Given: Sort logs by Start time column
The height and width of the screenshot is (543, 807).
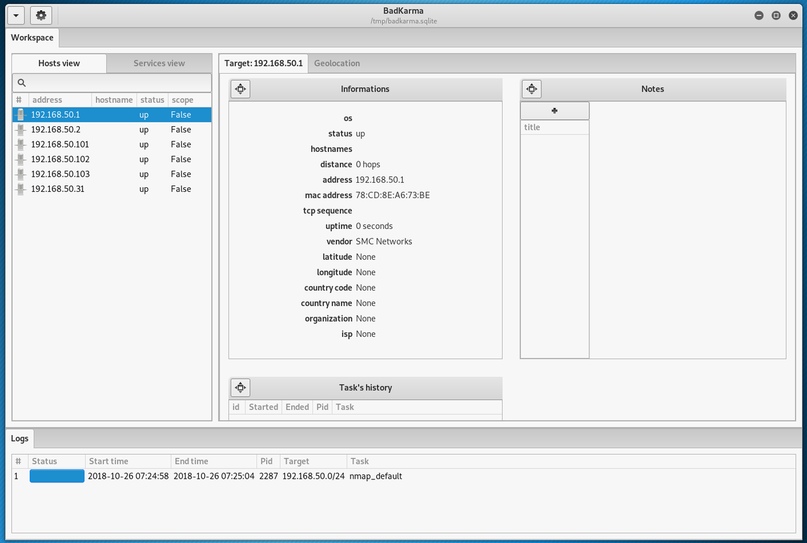Looking at the screenshot, I should point(126,461).
